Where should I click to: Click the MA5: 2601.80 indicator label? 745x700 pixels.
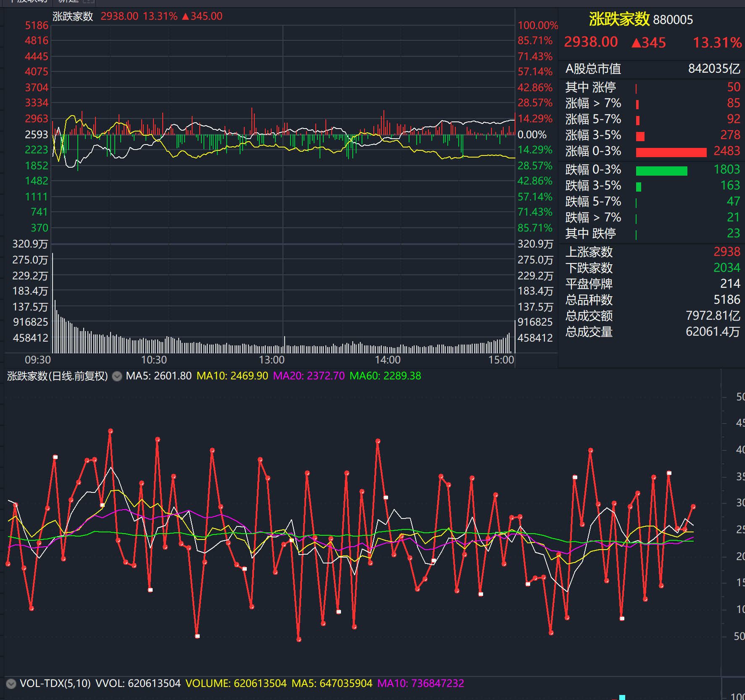tap(159, 376)
